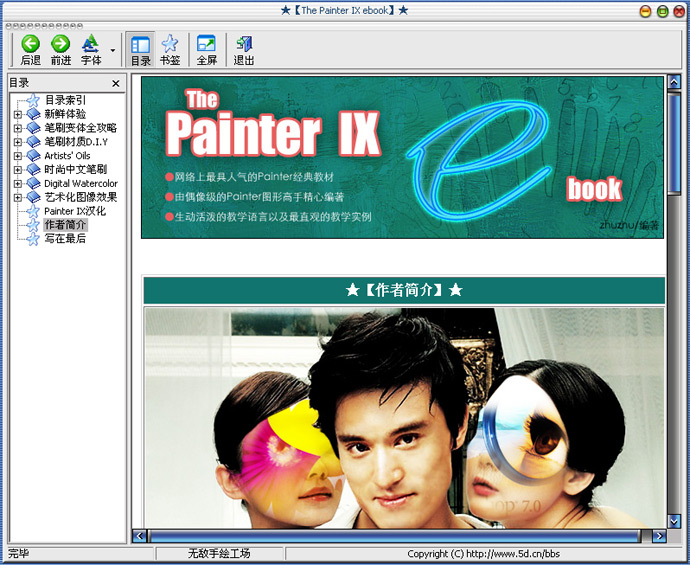Viewport: 690px width, 565px height.
Task: Expand the Digital Watercolor tree node
Action: coord(18,183)
